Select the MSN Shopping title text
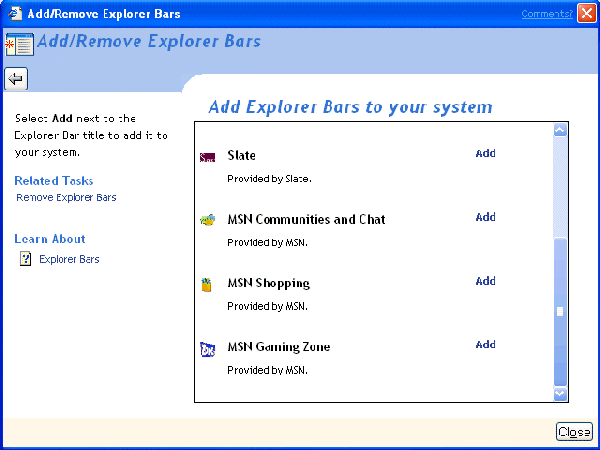 [x=269, y=284]
